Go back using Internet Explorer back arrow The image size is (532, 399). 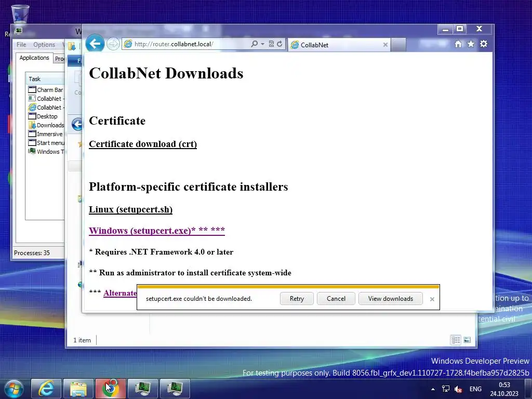click(95, 44)
